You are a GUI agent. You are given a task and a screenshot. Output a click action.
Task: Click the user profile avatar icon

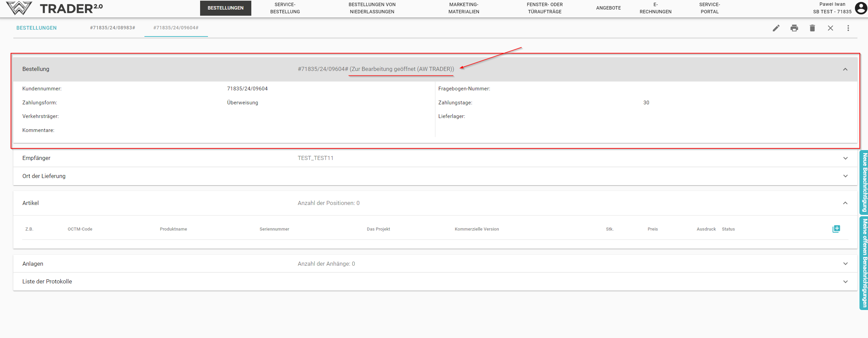(x=861, y=8)
